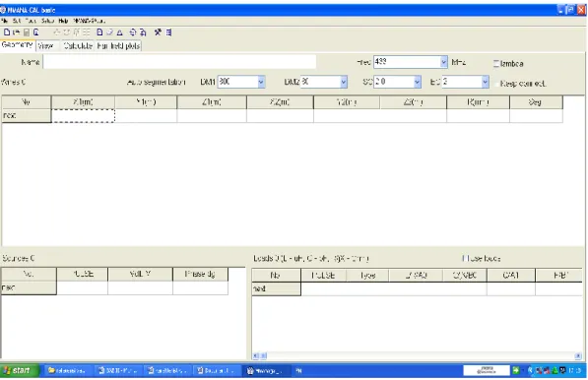The height and width of the screenshot is (380, 588).
Task: Click the R(mm) column header
Action: click(478, 102)
